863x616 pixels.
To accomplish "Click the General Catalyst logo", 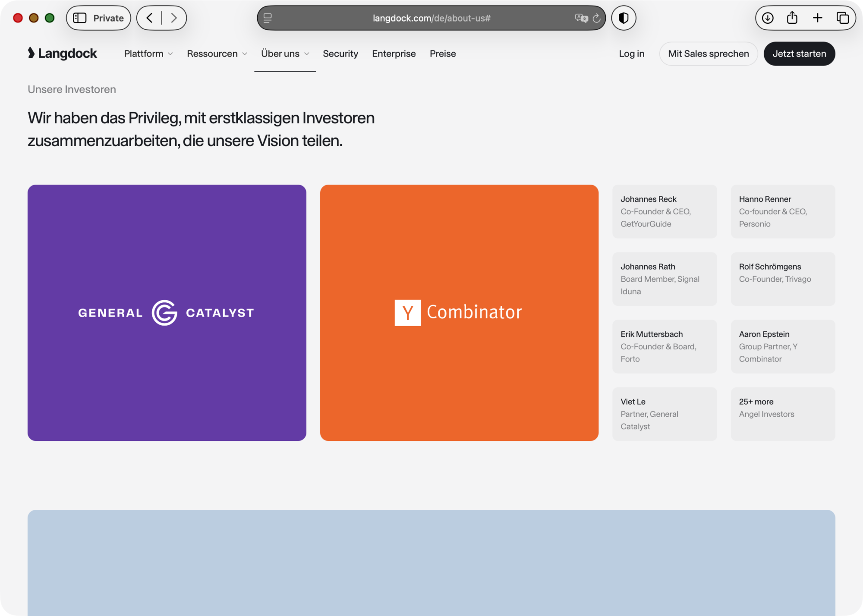I will tap(166, 313).
